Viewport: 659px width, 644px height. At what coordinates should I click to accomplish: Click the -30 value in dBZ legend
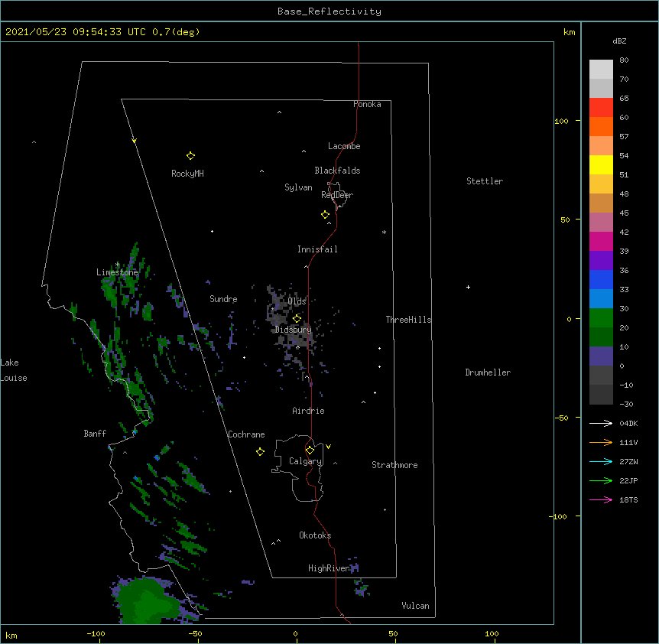(626, 405)
